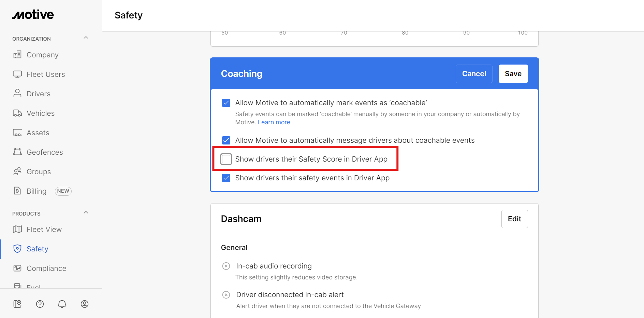Open the Learn more link

tap(274, 122)
